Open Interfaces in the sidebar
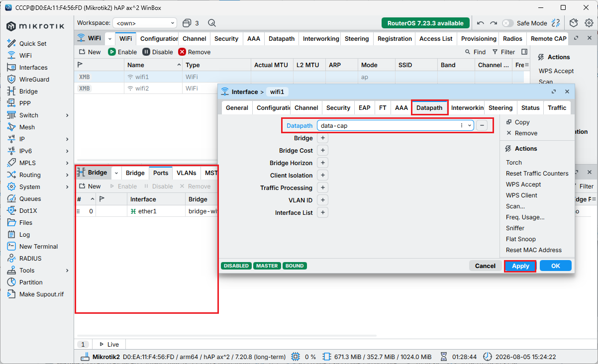 (x=33, y=67)
